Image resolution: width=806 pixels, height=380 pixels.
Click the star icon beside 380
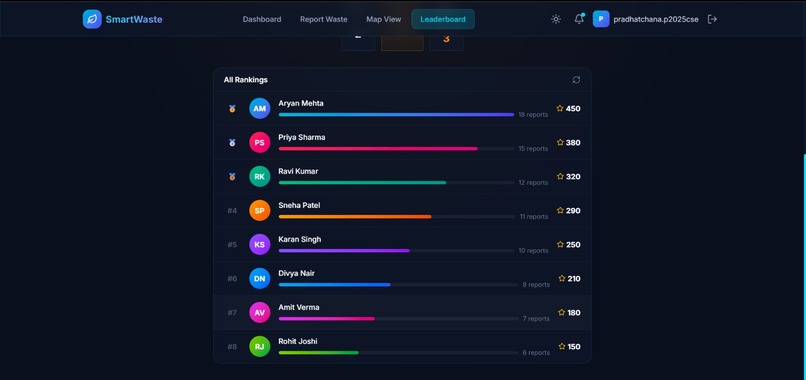560,142
